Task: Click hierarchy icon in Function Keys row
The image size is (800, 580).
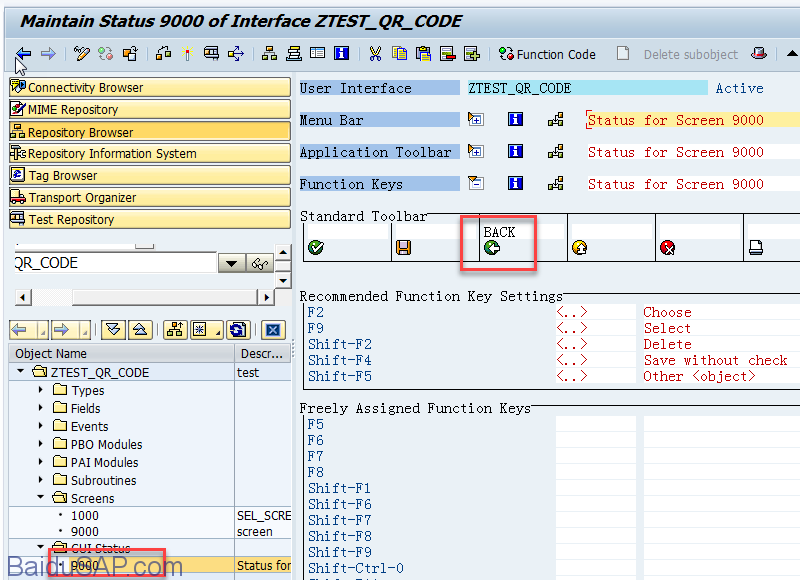Action: click(x=555, y=184)
